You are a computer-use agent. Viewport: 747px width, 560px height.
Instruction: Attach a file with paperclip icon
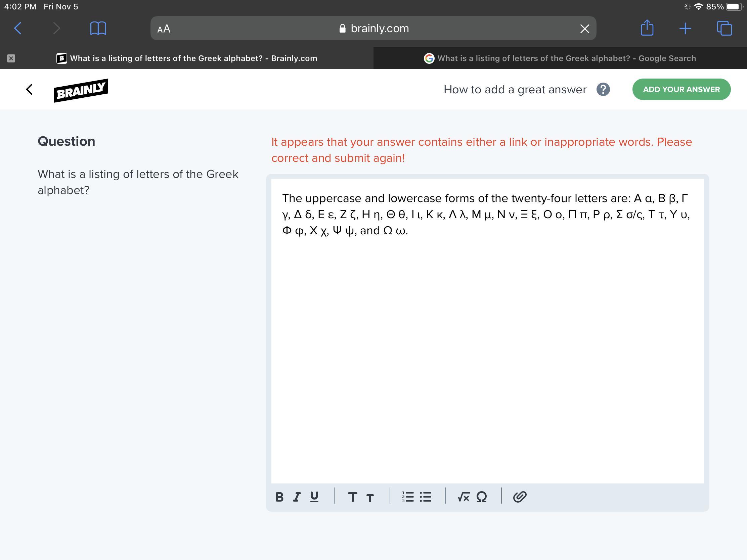[520, 497]
